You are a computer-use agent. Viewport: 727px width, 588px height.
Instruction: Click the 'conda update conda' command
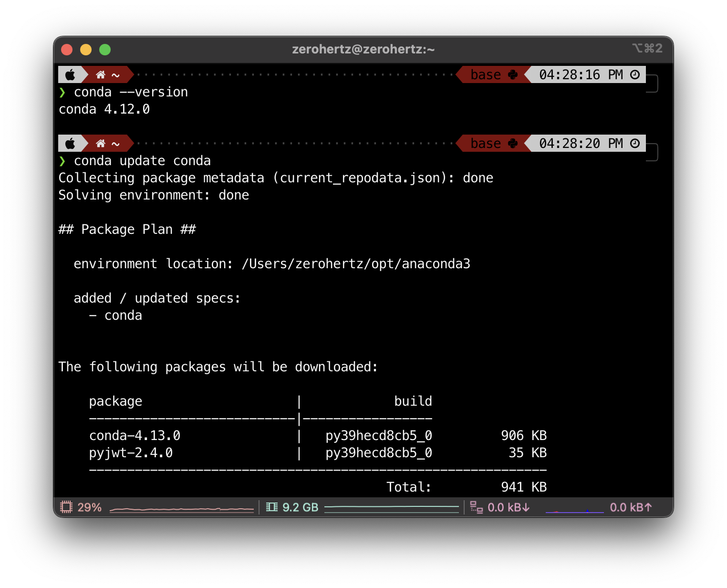coord(143,161)
